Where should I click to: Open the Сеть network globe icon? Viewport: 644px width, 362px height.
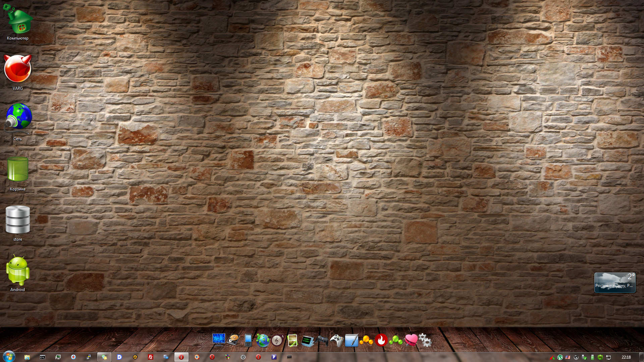tap(18, 117)
